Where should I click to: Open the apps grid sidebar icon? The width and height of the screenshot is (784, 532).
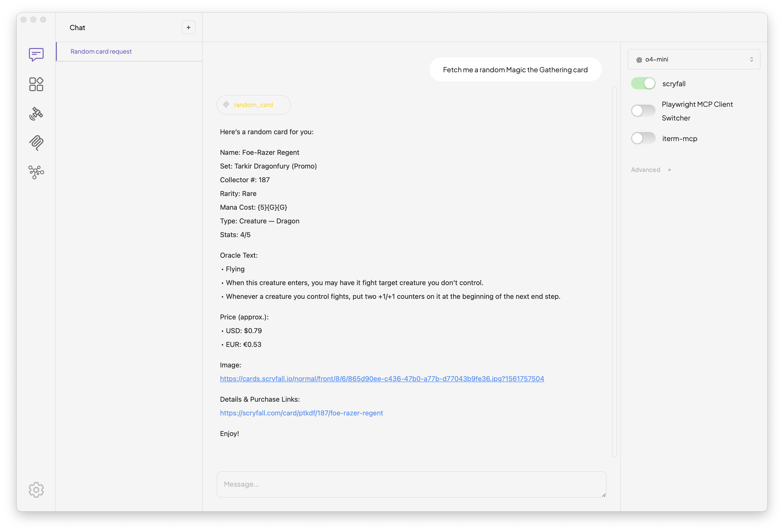pyautogui.click(x=36, y=84)
